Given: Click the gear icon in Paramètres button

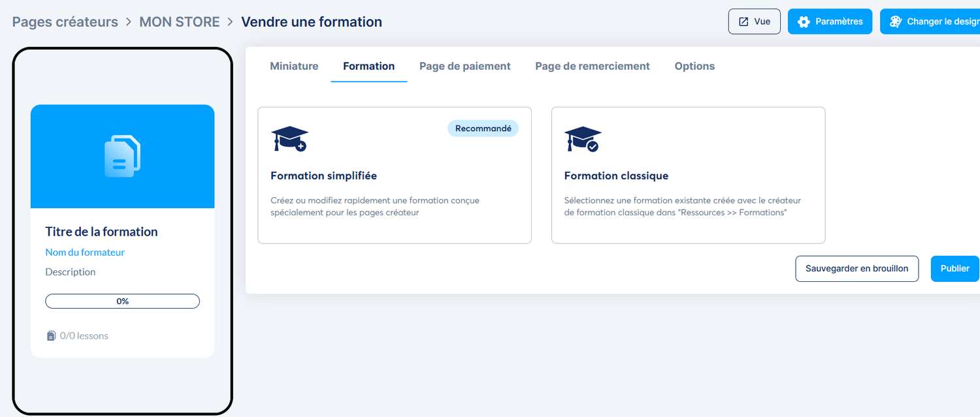Looking at the screenshot, I should [x=804, y=22].
